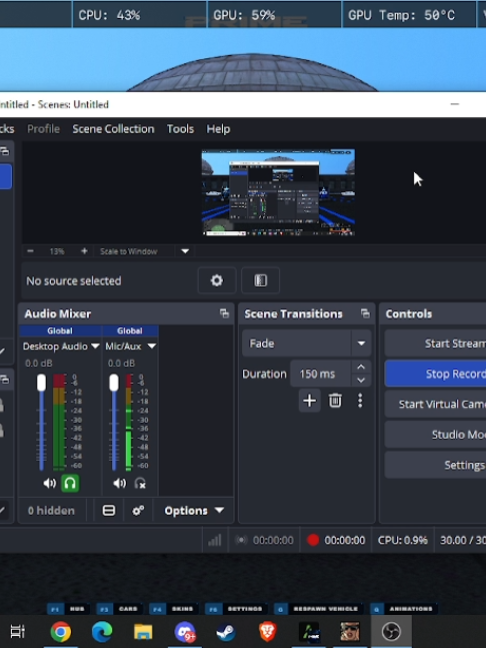Viewport: 486px width, 648px height.
Task: Click the 150 ms duration field
Action: point(322,374)
